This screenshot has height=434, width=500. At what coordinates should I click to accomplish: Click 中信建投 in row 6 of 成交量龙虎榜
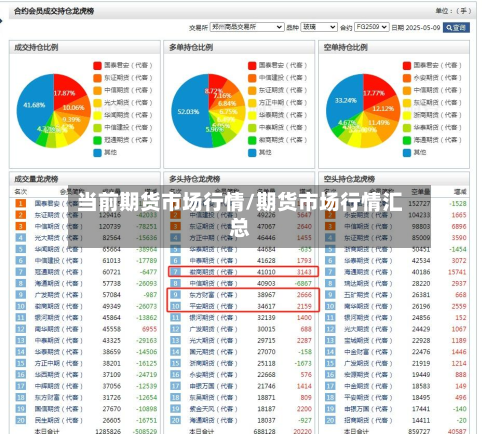[59, 261]
